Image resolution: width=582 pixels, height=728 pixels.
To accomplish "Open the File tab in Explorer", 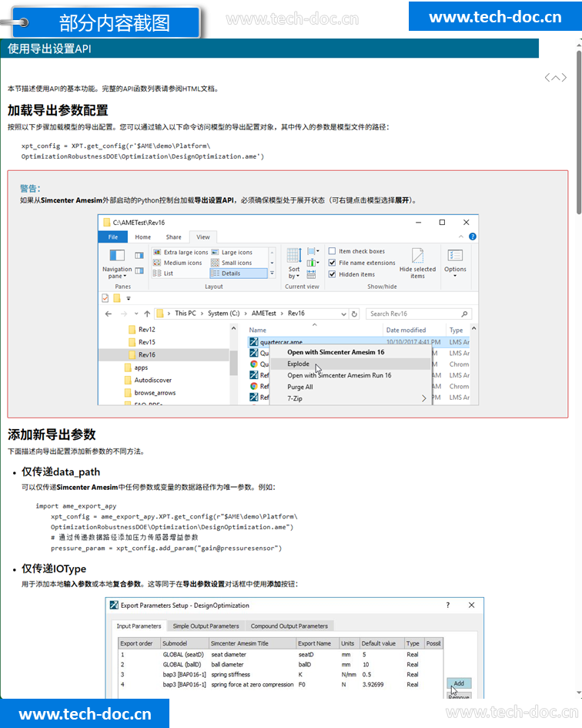I will point(112,237).
